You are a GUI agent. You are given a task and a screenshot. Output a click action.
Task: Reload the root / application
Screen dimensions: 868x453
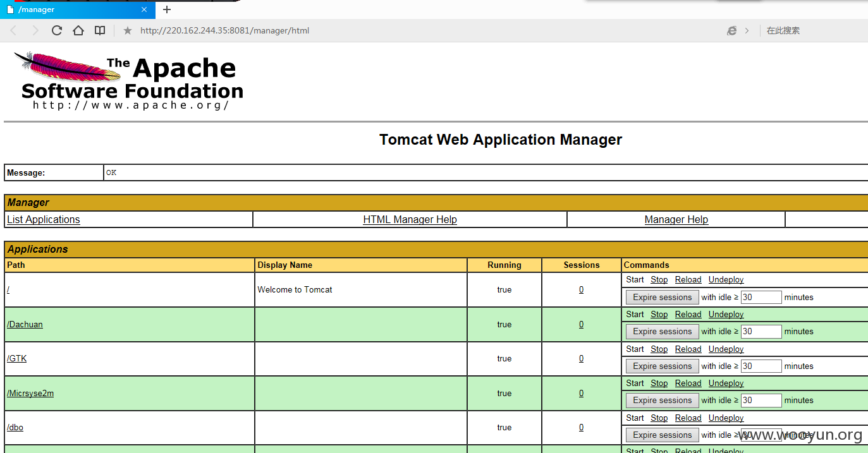point(688,279)
